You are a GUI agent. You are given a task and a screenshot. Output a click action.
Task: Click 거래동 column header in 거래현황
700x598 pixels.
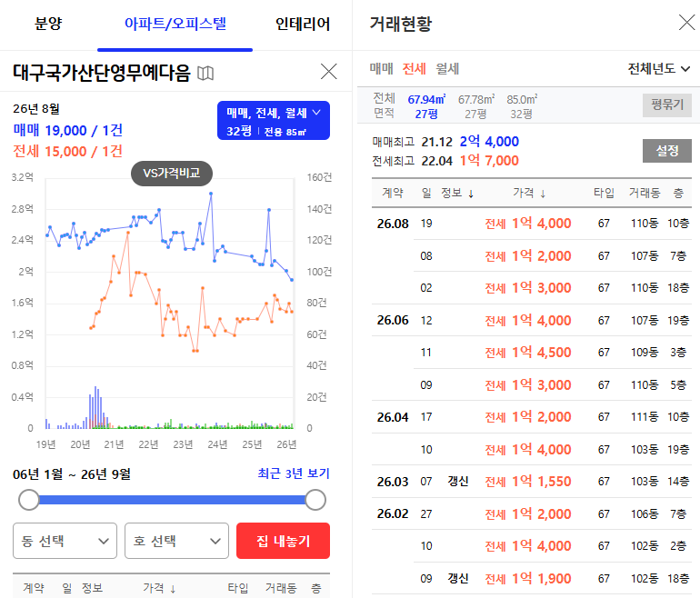(645, 193)
